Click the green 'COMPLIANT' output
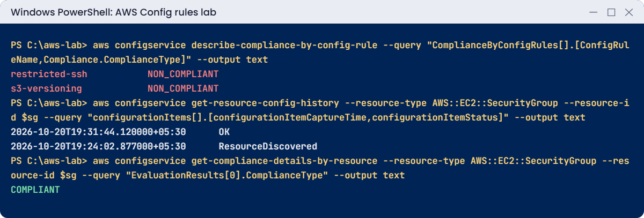This screenshot has width=644, height=218. [x=35, y=190]
